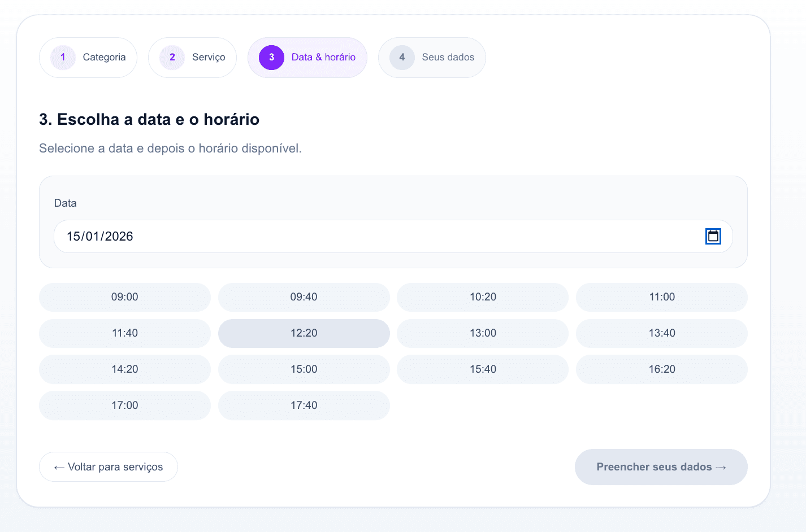Select the 09:00 time slot
This screenshot has width=806, height=532.
tap(124, 297)
